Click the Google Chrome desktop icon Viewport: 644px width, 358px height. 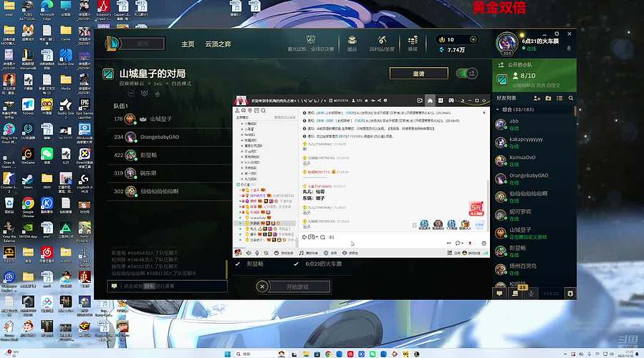tap(28, 206)
